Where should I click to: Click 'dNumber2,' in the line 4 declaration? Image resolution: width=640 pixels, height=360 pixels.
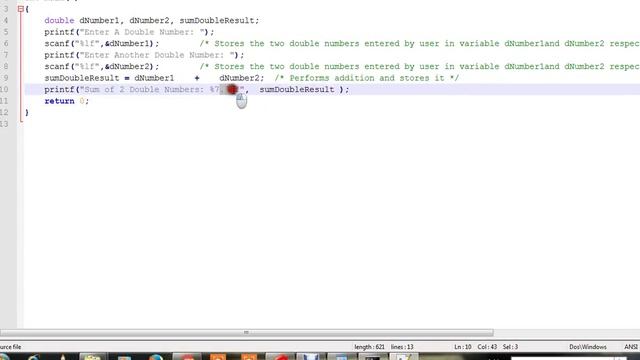click(x=151, y=20)
